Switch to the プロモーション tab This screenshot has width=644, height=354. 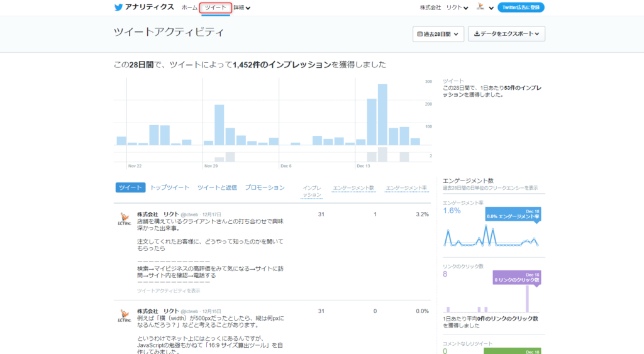click(265, 187)
